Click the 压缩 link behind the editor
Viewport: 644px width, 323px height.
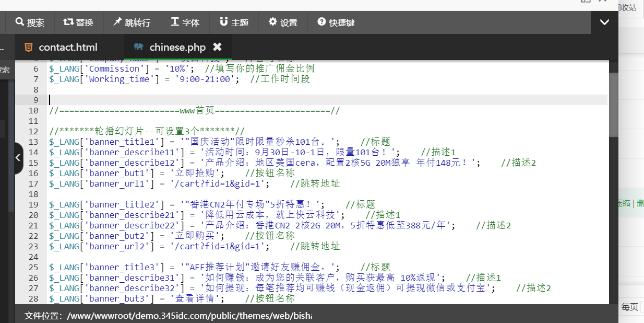[x=624, y=203]
